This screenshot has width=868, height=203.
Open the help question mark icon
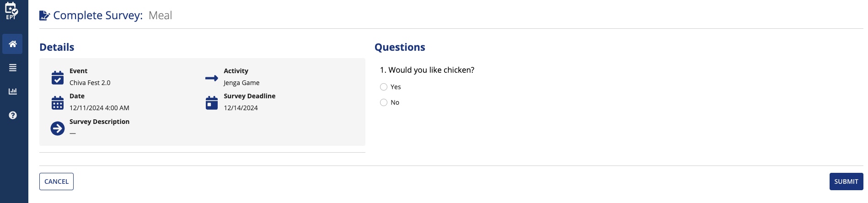tap(13, 115)
